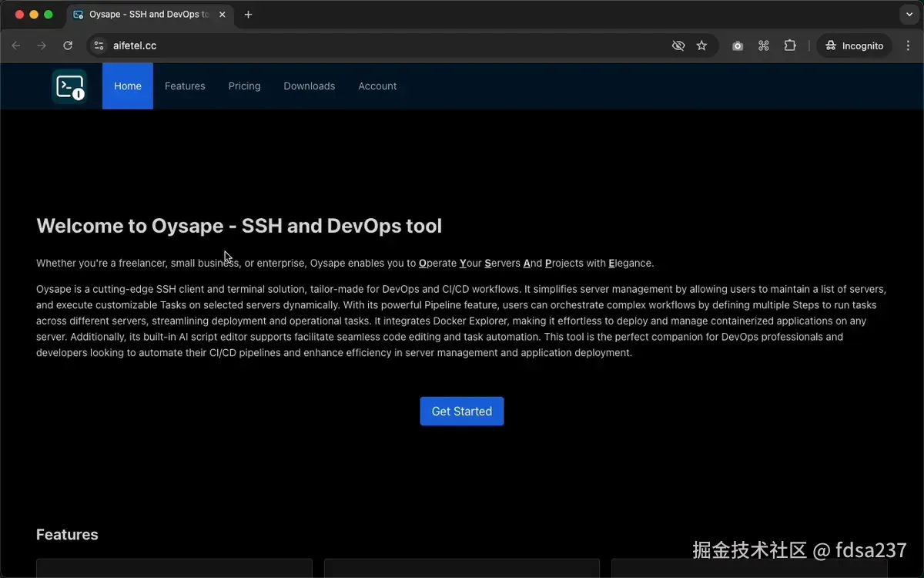Click the Incognito profile button
Viewport: 924px width, 578px height.
click(x=855, y=45)
